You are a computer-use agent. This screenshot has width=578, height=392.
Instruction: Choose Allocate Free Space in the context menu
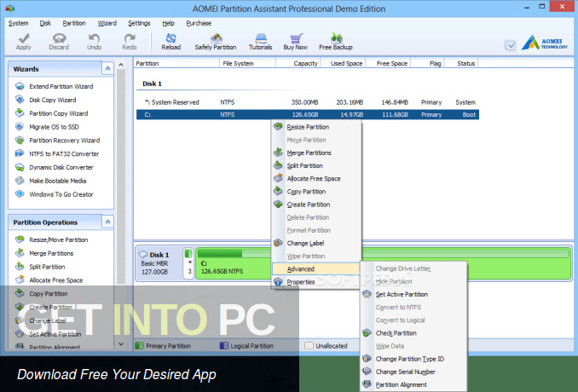[316, 179]
